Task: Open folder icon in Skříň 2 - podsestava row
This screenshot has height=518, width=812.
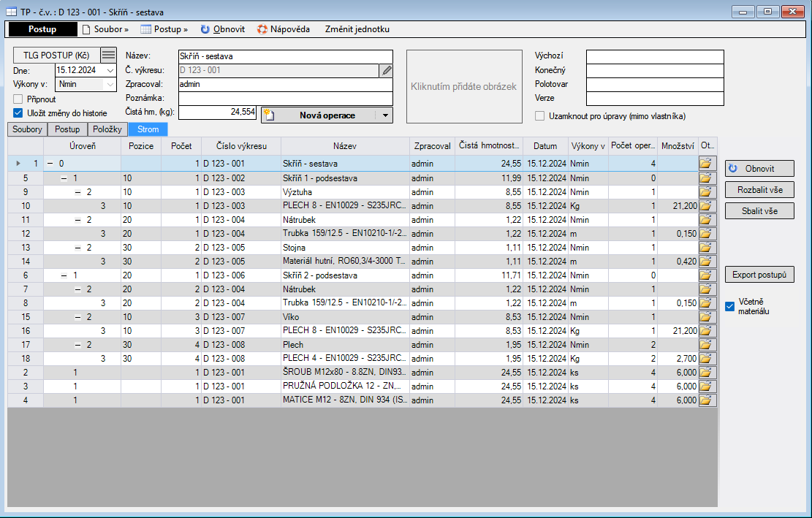Action: click(707, 275)
